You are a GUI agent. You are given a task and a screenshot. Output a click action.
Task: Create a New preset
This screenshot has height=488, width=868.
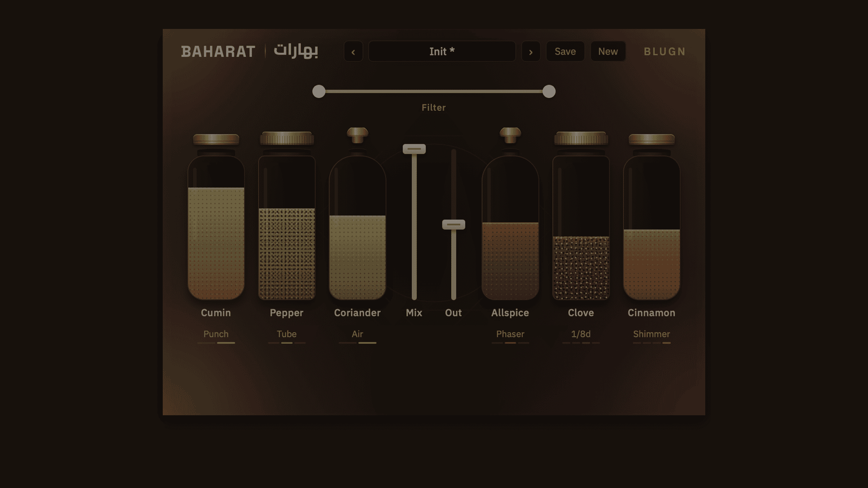[608, 52]
